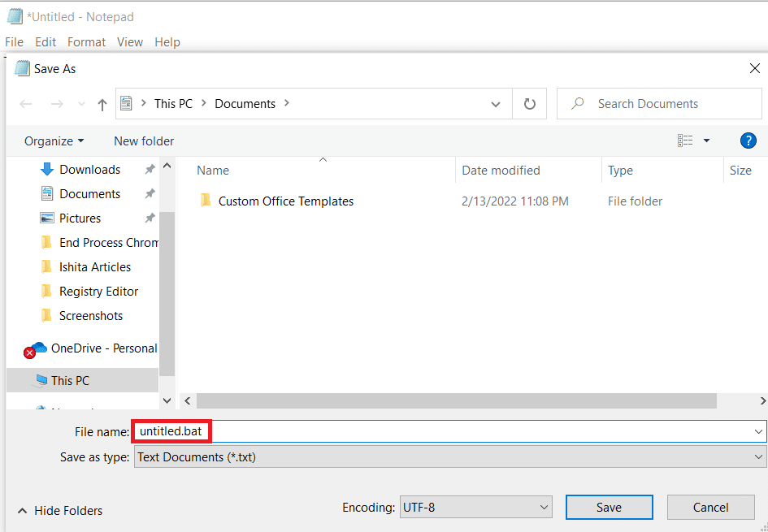Click the Refresh button in address bar
The height and width of the screenshot is (532, 768).
(529, 104)
